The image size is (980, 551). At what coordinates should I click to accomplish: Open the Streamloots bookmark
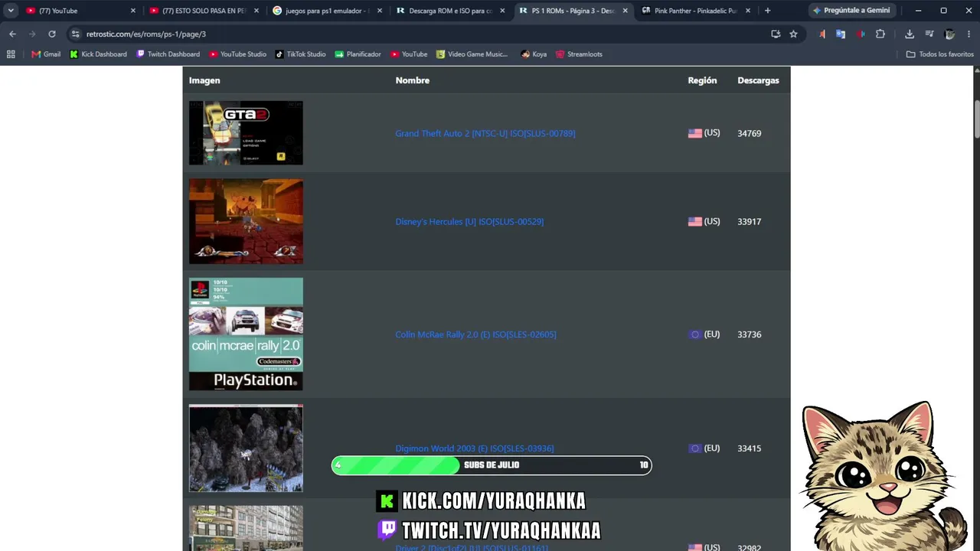tap(579, 54)
